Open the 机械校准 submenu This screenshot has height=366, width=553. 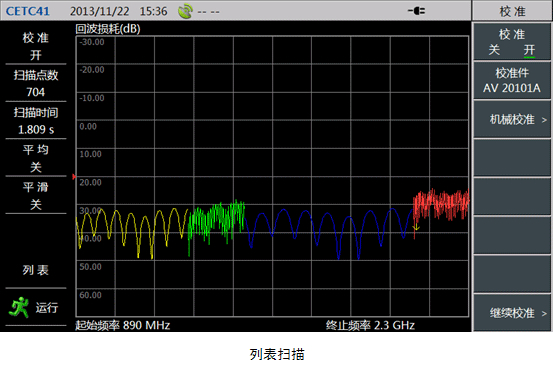tap(511, 120)
